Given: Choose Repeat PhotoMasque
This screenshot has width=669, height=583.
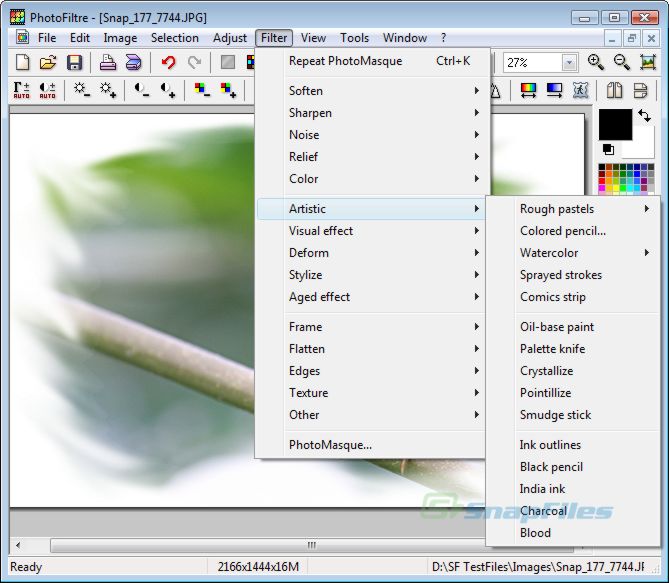Looking at the screenshot, I should [371, 61].
